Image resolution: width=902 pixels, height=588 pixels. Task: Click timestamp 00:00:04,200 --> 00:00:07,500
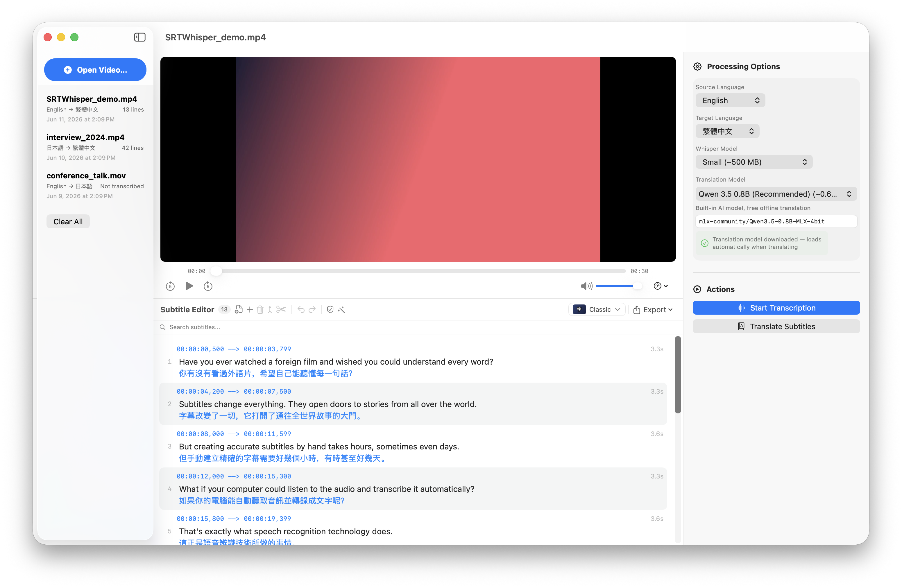[x=233, y=391]
